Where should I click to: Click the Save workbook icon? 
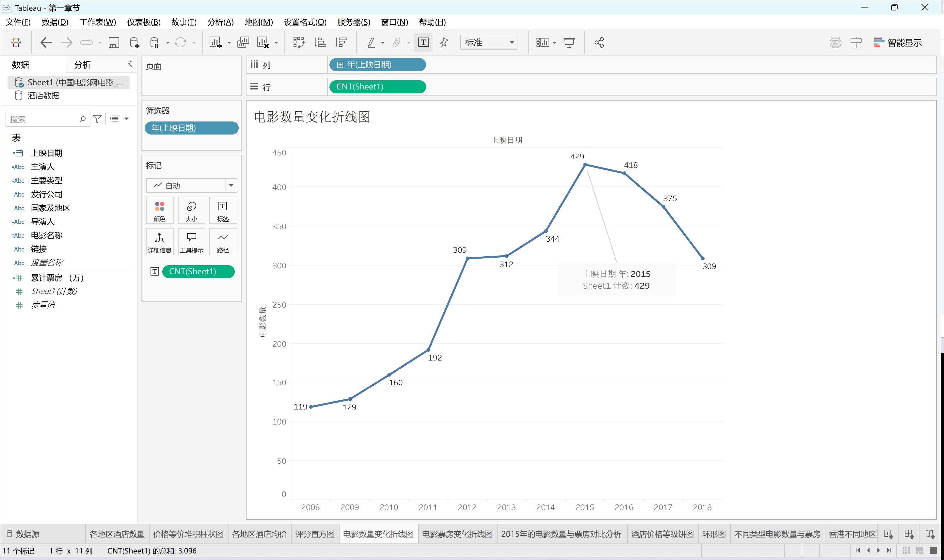click(x=114, y=42)
